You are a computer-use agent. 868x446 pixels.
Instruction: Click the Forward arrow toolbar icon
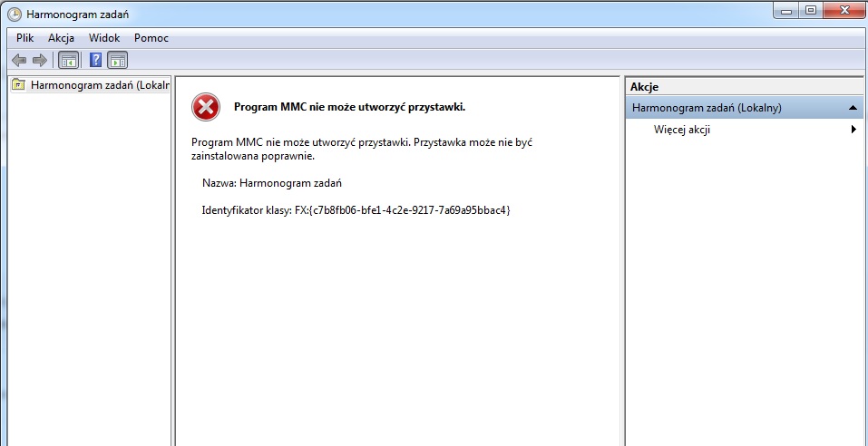39,60
